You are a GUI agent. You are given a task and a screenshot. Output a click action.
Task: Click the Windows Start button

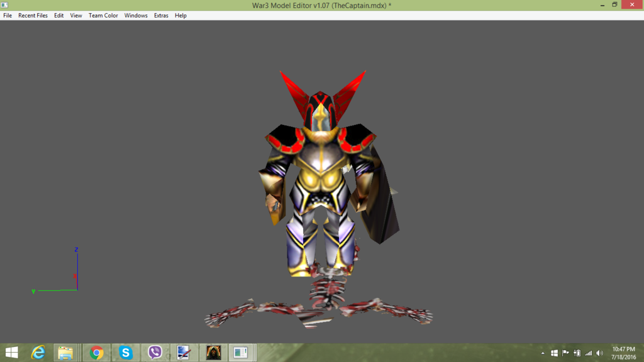11,353
